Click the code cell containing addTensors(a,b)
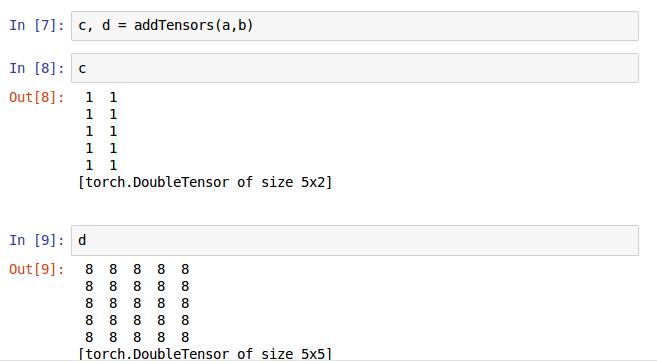 354,26
